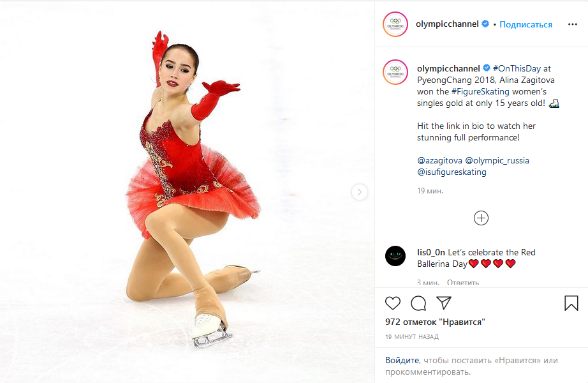Go to next photo with arrow chevron

coord(359,192)
